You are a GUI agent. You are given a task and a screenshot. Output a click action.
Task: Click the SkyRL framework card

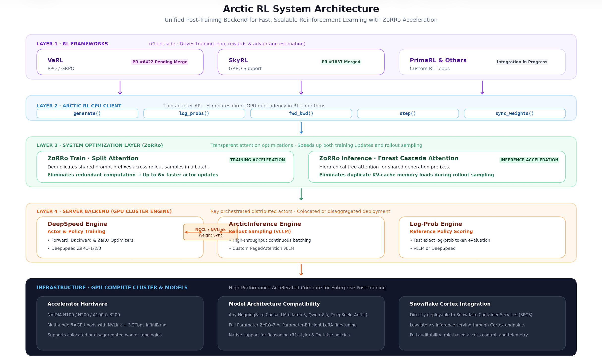point(301,62)
